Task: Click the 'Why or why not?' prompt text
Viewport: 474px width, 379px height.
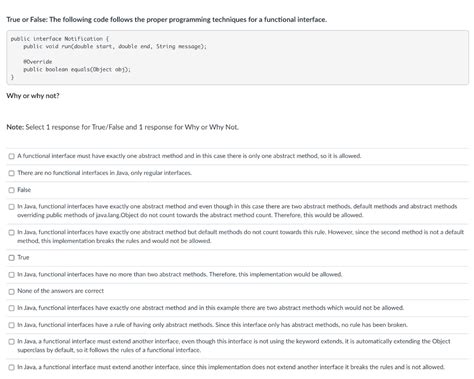Action: click(x=33, y=96)
